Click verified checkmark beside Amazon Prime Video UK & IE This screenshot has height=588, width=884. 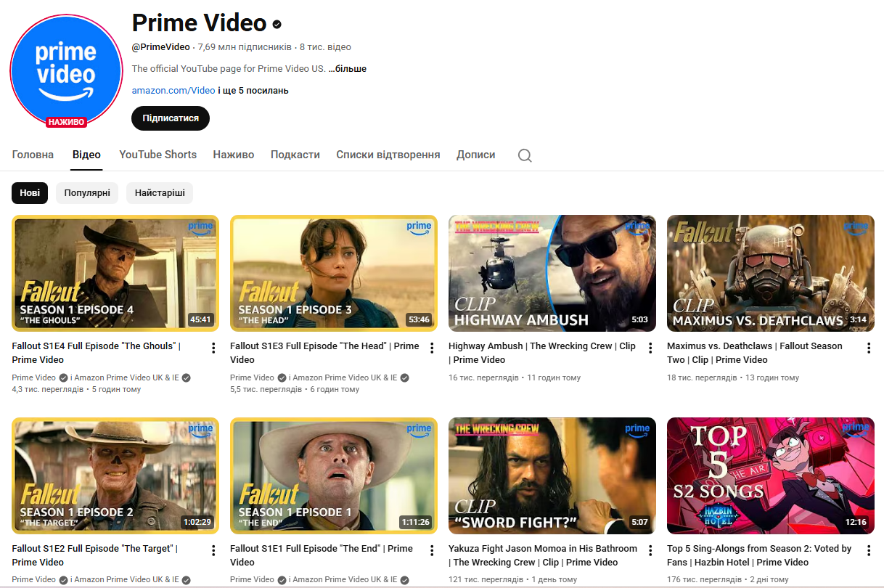pyautogui.click(x=185, y=377)
